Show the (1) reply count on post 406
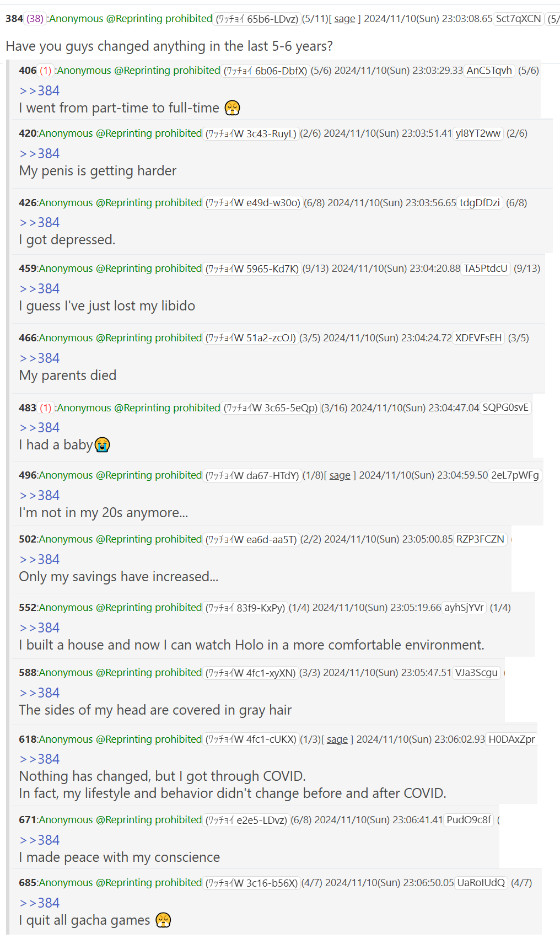 click(x=46, y=71)
